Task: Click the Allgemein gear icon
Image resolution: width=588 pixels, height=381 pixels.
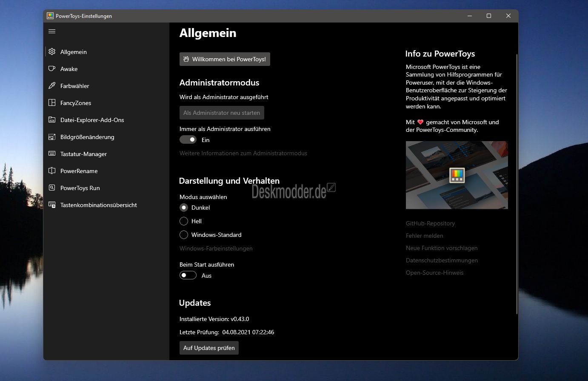Action: tap(52, 51)
